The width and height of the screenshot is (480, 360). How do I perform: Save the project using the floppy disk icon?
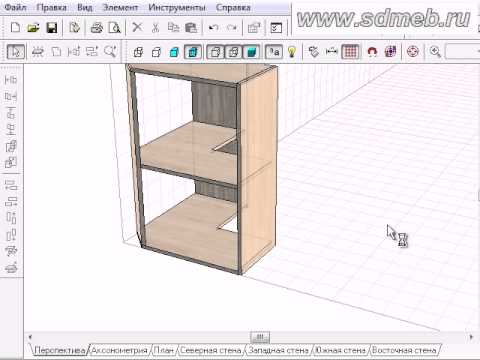pos(52,28)
